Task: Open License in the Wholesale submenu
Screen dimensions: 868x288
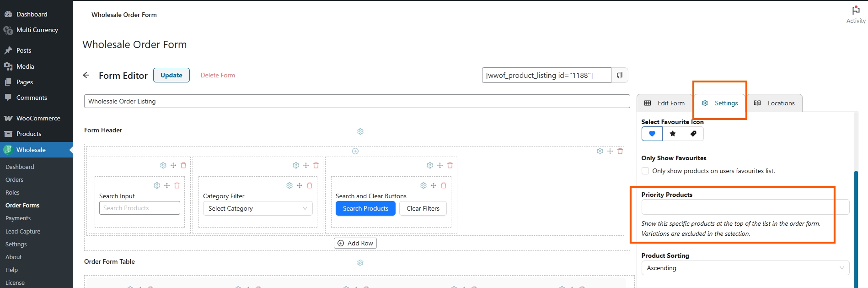Action: coord(15,283)
